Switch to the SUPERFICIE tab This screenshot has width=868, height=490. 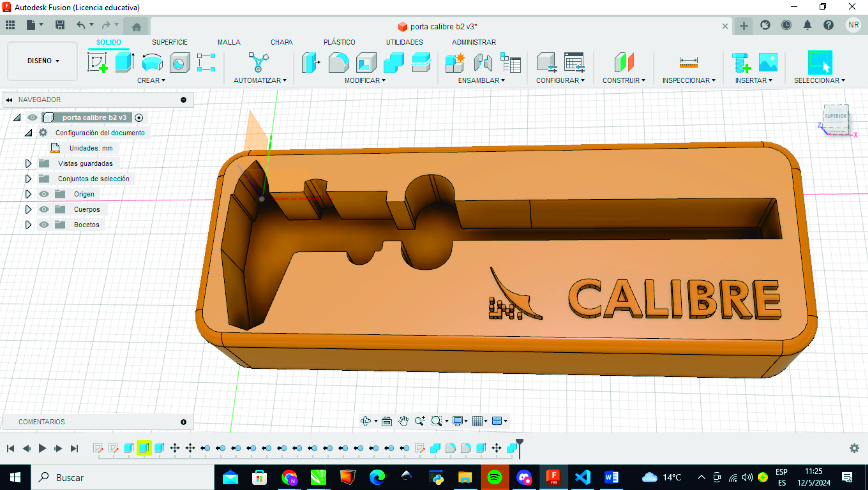169,42
